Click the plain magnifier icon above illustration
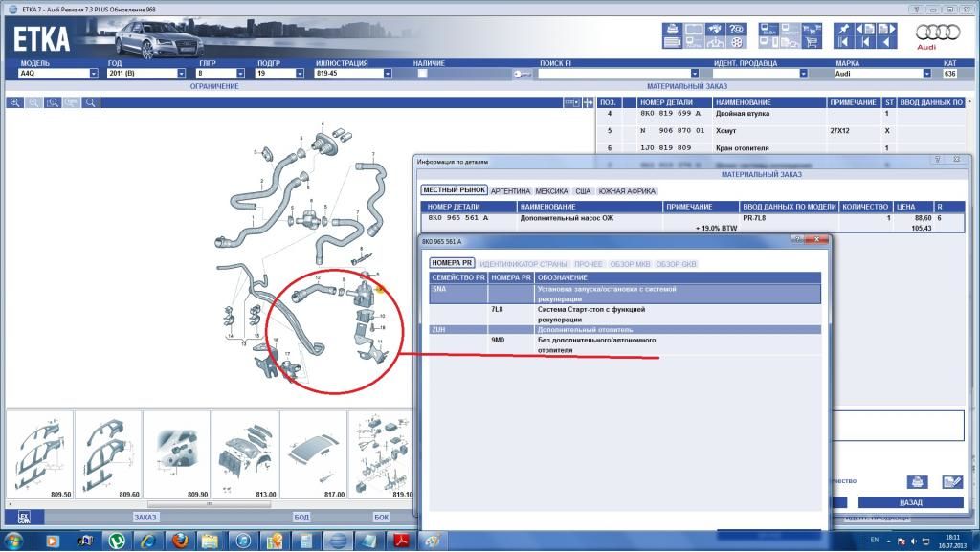The height and width of the screenshot is (552, 980). (91, 102)
